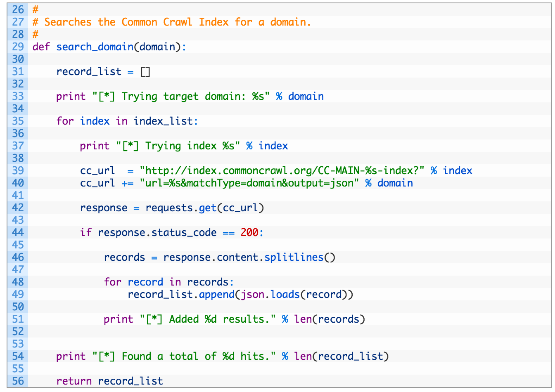Image resolution: width=555 pixels, height=392 pixels.
Task: Click the string 'Trying target domain: %s'
Action: tap(181, 96)
